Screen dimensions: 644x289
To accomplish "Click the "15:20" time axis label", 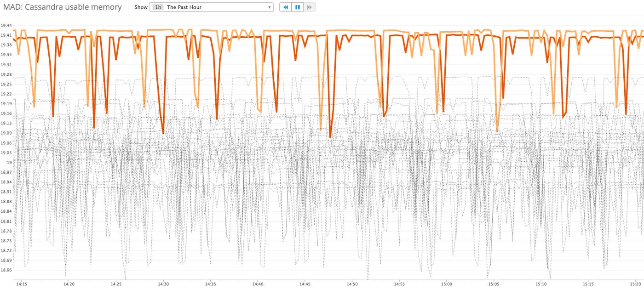I will [636, 284].
